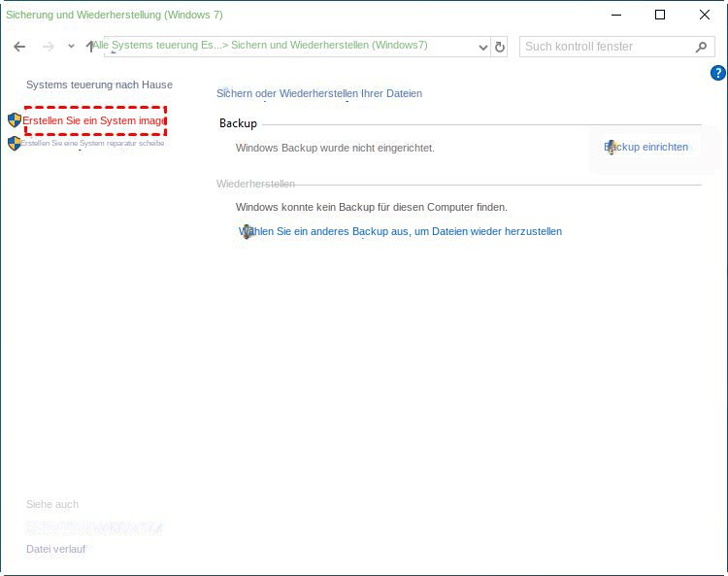728x576 pixels.
Task: Open help with the blue question mark
Action: click(x=717, y=73)
